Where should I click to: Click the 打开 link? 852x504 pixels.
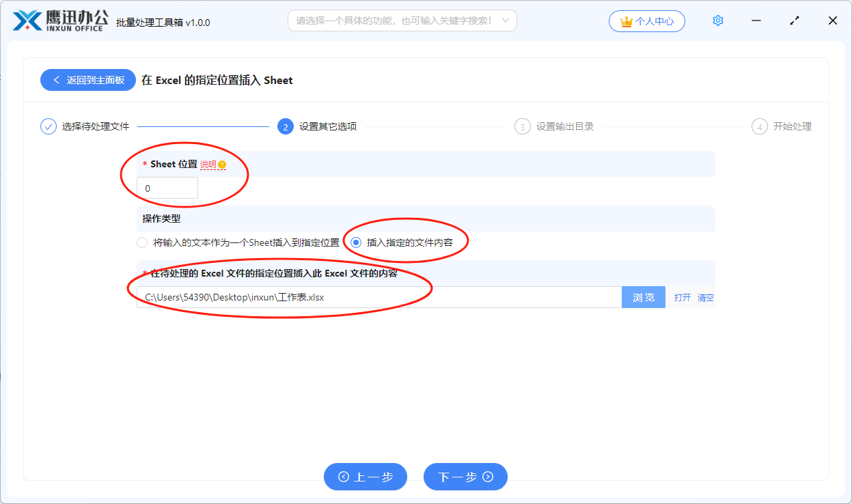(x=682, y=297)
